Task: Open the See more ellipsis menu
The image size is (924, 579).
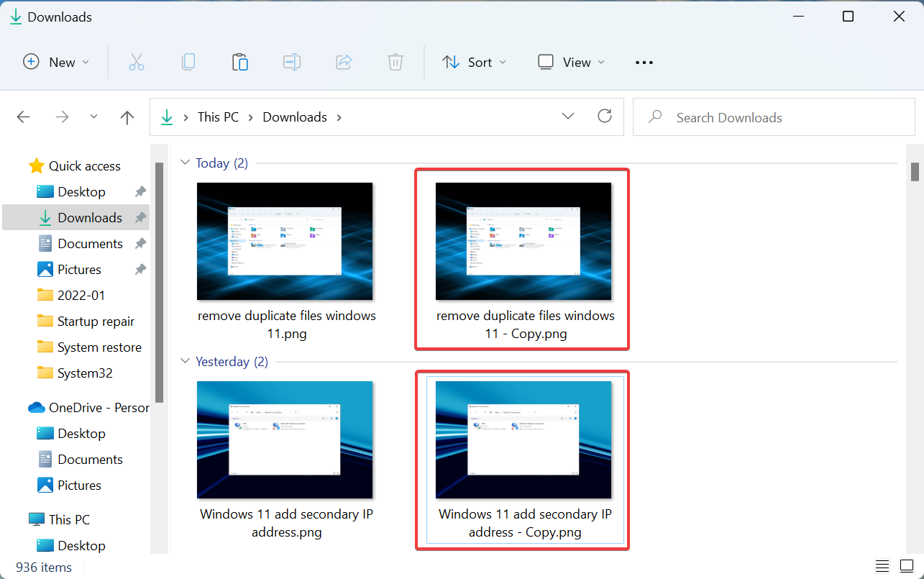Action: tap(644, 63)
